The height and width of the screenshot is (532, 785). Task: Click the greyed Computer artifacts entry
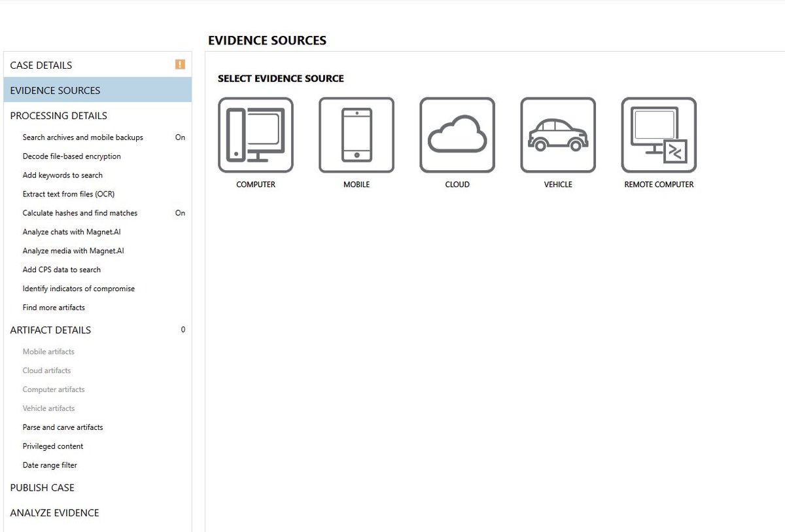click(x=54, y=389)
